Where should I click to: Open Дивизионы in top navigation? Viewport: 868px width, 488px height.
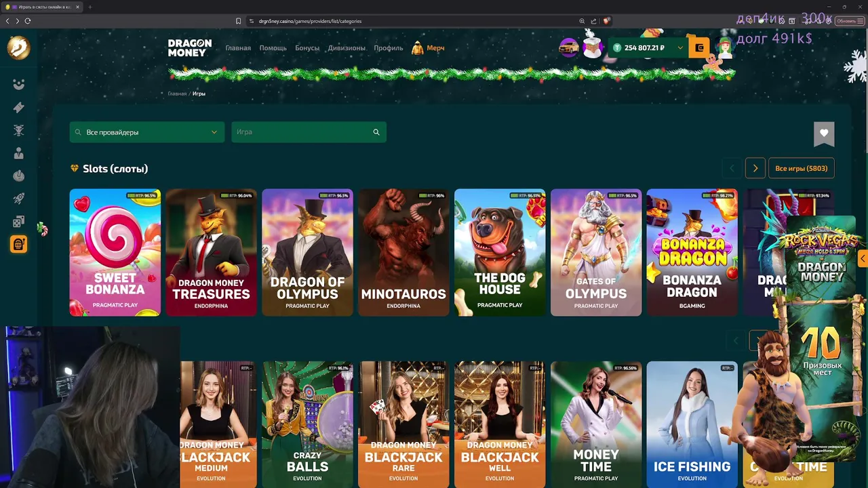coord(347,48)
